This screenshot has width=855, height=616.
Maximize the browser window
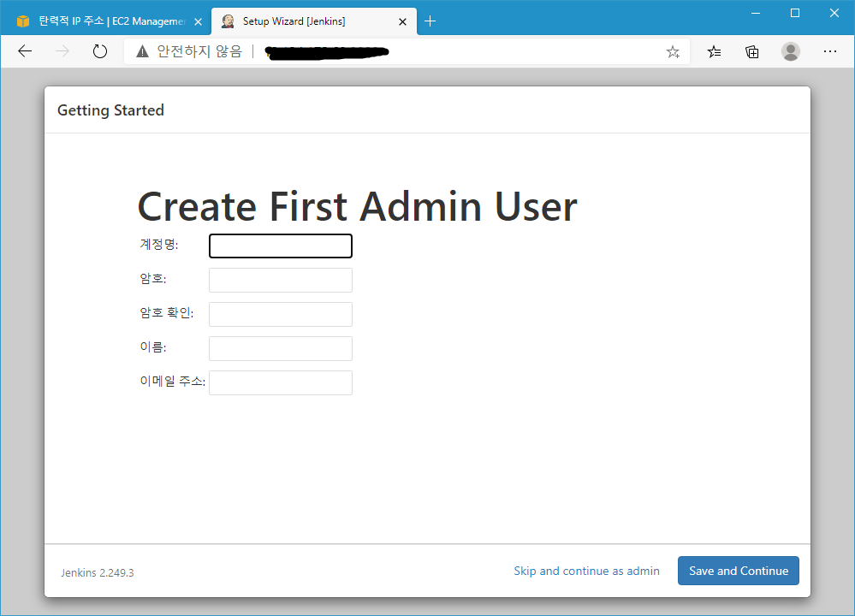tap(795, 13)
